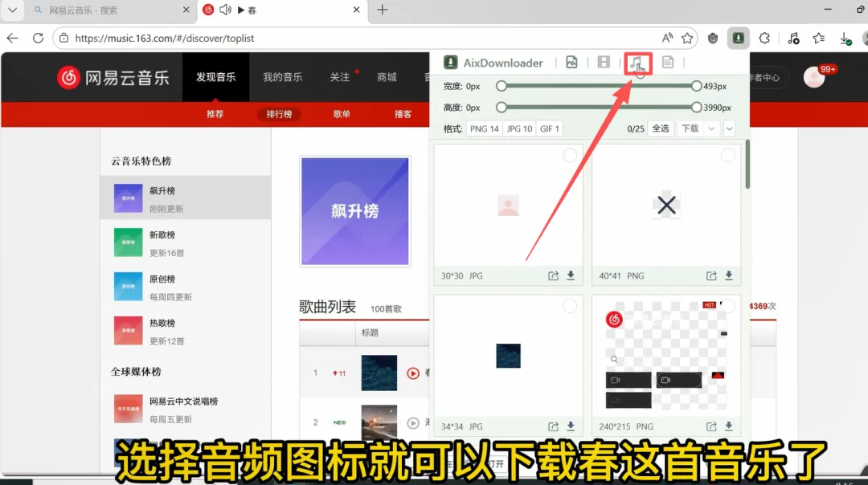Download the 40*41 PNG image
Image resolution: width=868 pixels, height=485 pixels.
click(x=729, y=275)
